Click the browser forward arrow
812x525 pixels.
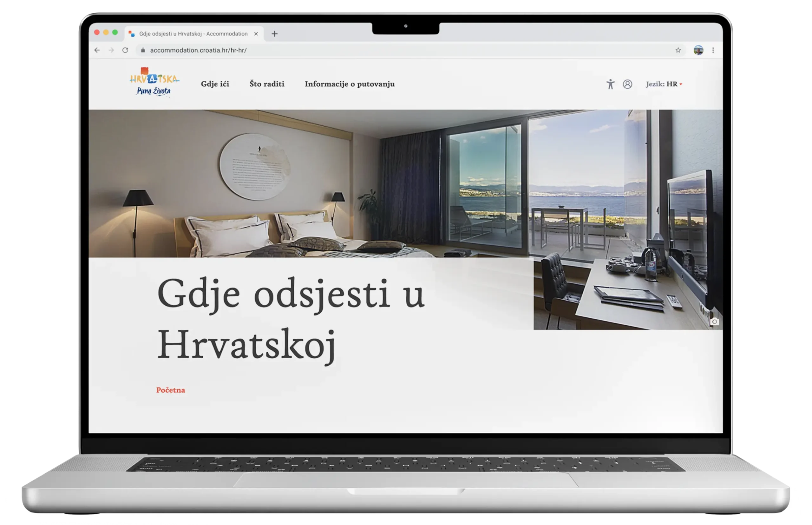point(111,50)
